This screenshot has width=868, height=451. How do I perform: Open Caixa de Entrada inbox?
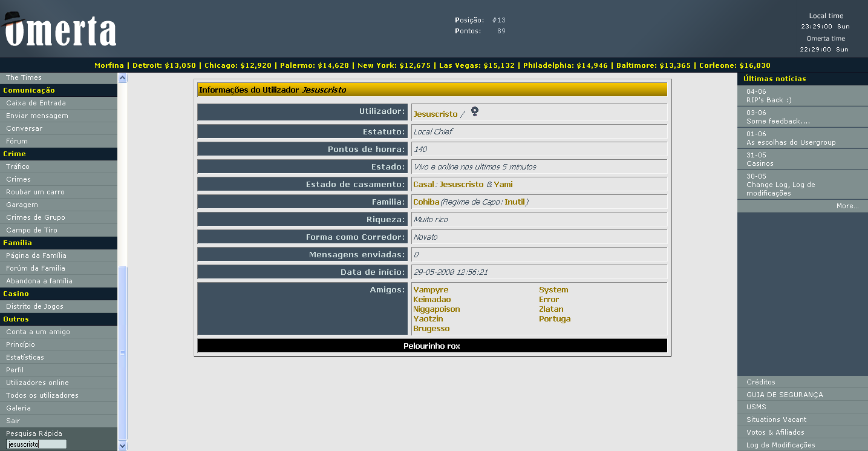pos(36,103)
